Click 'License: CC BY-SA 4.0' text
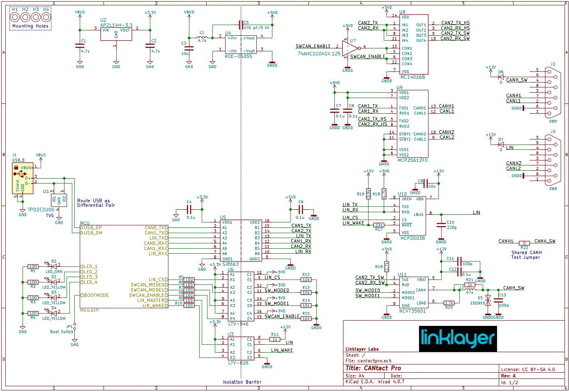Viewport: 569px width, 392px height. click(x=528, y=369)
